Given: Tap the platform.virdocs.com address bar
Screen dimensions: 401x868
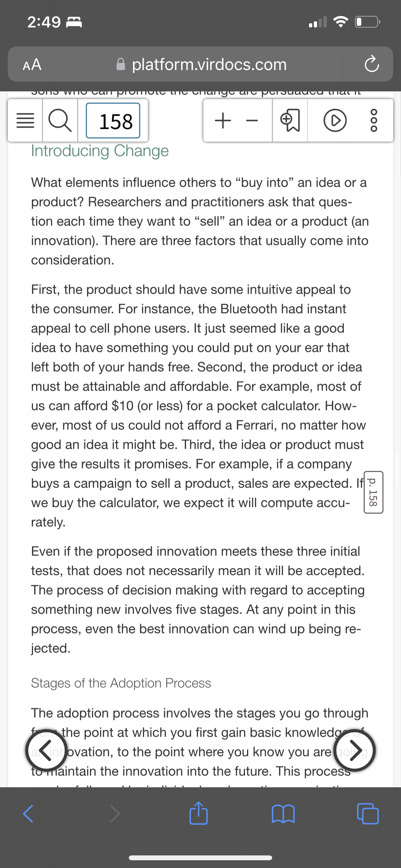Looking at the screenshot, I should [201, 64].
